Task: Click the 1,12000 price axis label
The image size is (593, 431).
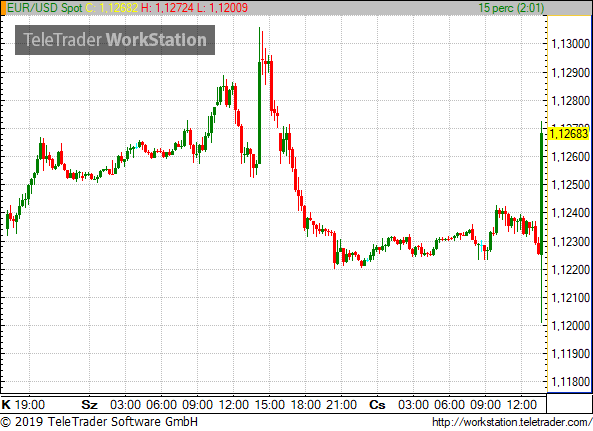Action: coord(571,326)
